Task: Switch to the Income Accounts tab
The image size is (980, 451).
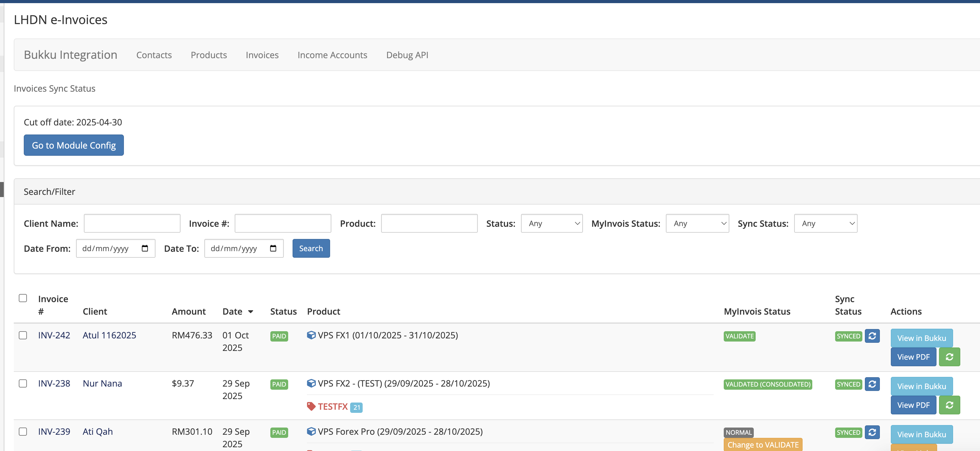Action: (x=332, y=55)
